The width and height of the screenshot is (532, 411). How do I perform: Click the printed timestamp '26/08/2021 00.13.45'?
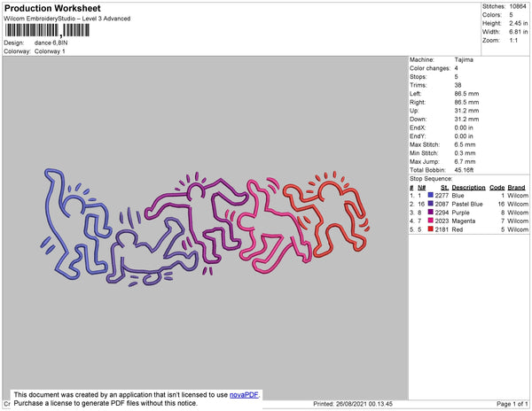(x=364, y=404)
